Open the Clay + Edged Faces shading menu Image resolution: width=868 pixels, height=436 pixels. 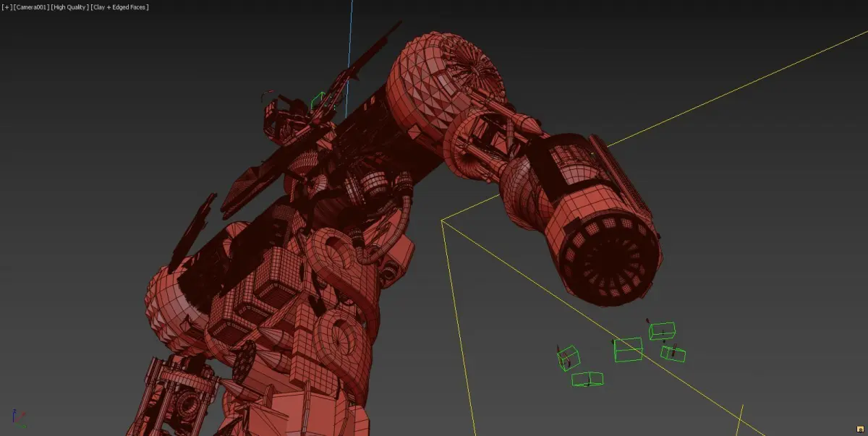tap(119, 7)
